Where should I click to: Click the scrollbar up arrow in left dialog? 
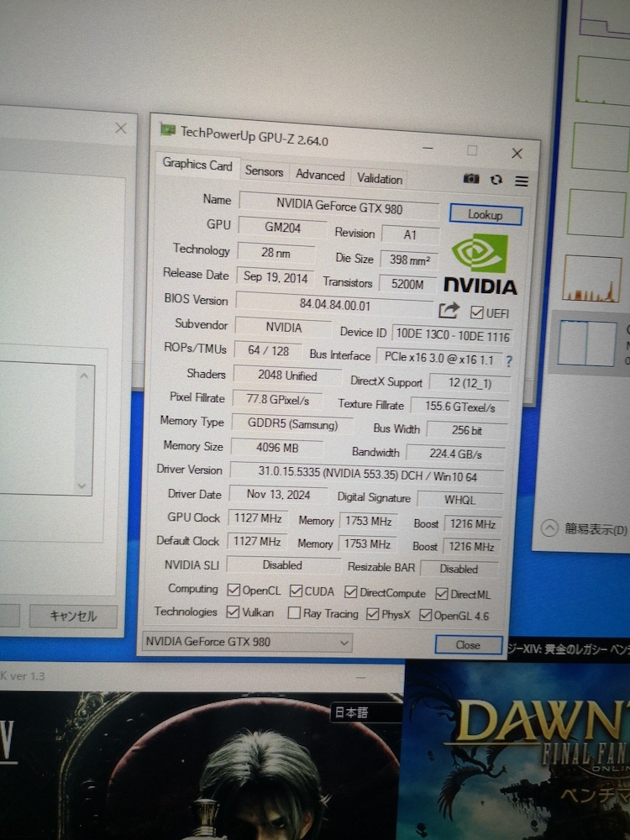pos(83,376)
